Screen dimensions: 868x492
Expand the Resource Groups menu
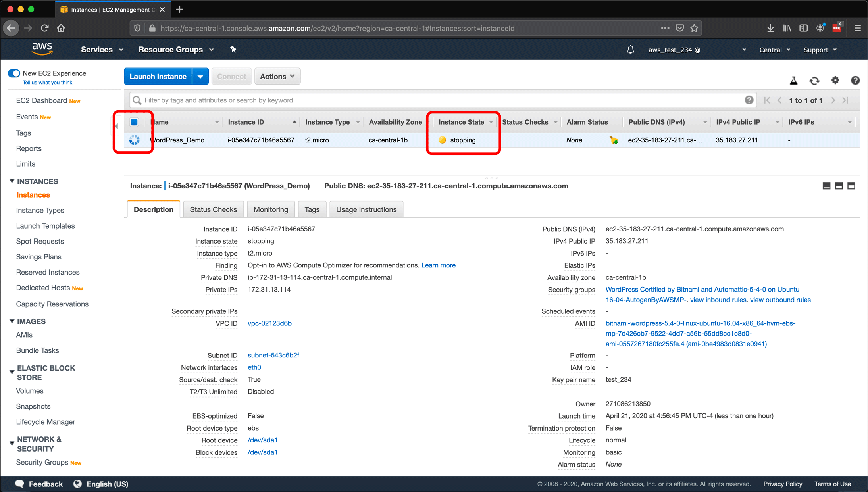(176, 50)
